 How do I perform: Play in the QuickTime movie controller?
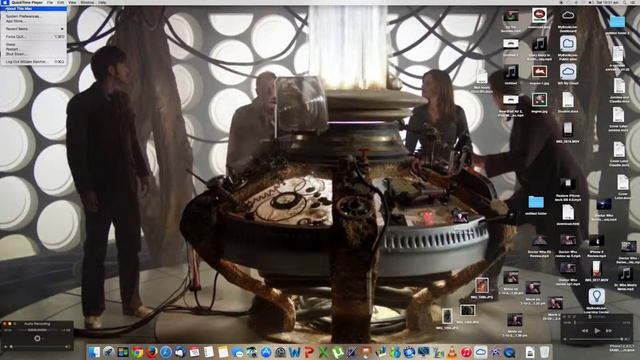click(x=597, y=331)
